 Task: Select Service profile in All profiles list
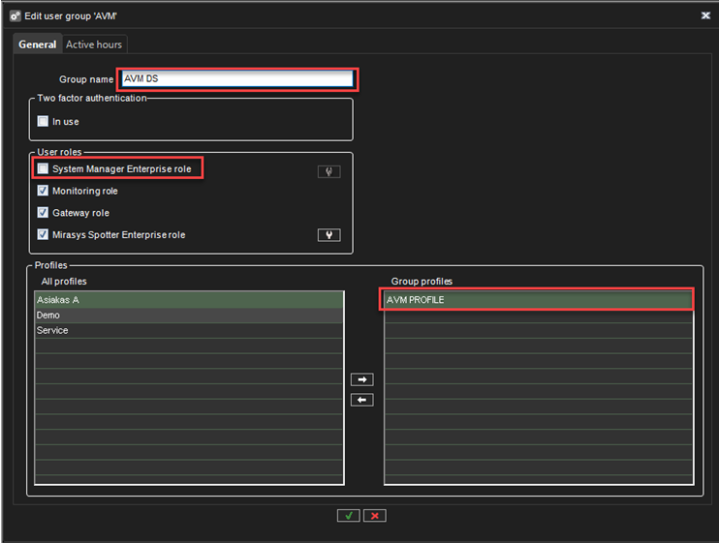(189, 330)
